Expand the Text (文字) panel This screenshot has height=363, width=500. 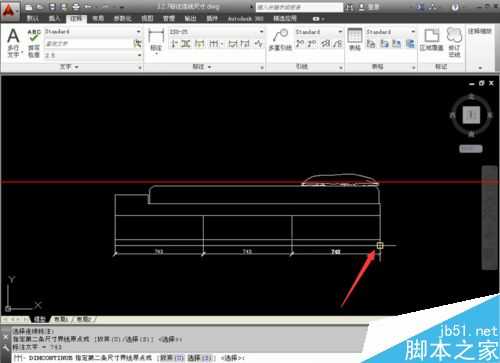tap(69, 67)
